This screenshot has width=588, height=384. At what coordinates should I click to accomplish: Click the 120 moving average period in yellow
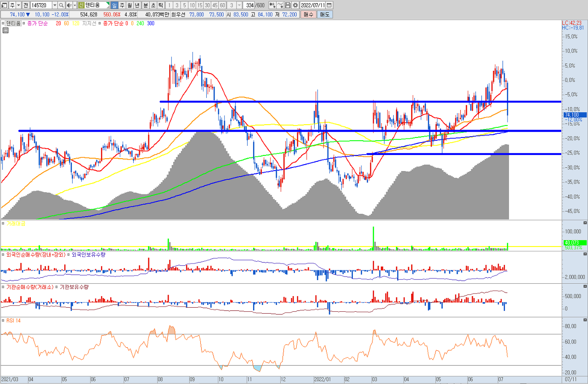(76, 23)
